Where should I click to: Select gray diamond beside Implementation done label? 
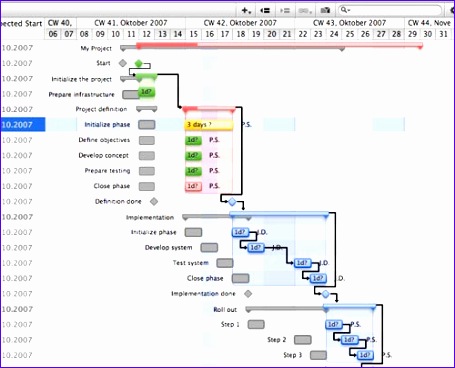tap(248, 294)
